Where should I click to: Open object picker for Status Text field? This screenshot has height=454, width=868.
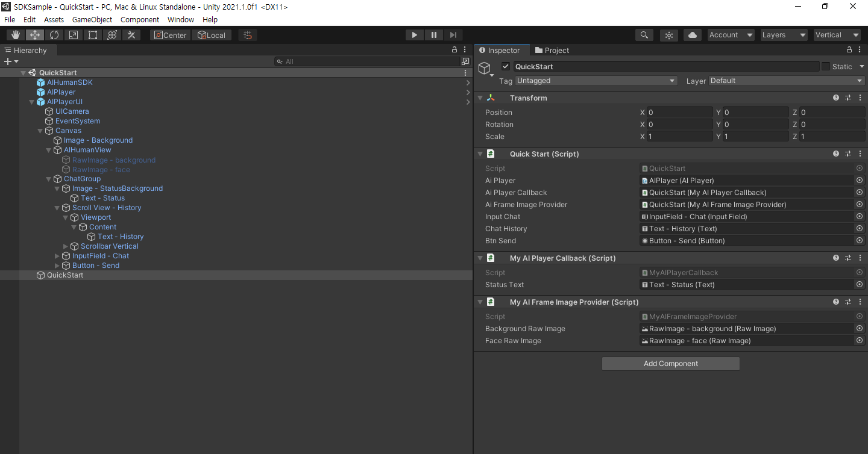point(860,284)
